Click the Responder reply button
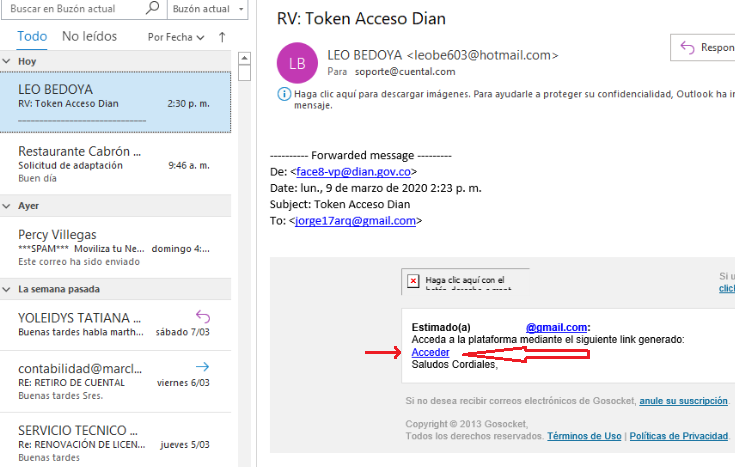 point(703,47)
